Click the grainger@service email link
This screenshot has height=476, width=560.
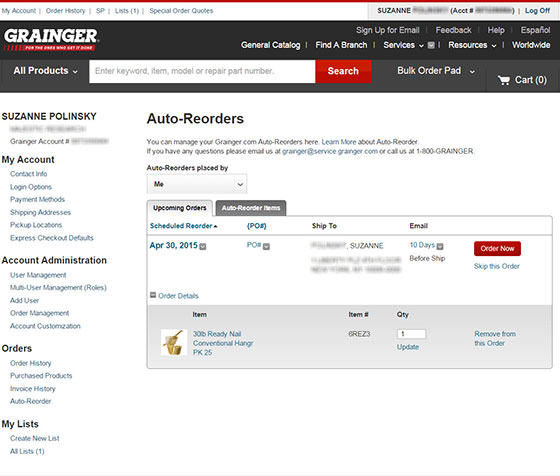(x=330, y=151)
